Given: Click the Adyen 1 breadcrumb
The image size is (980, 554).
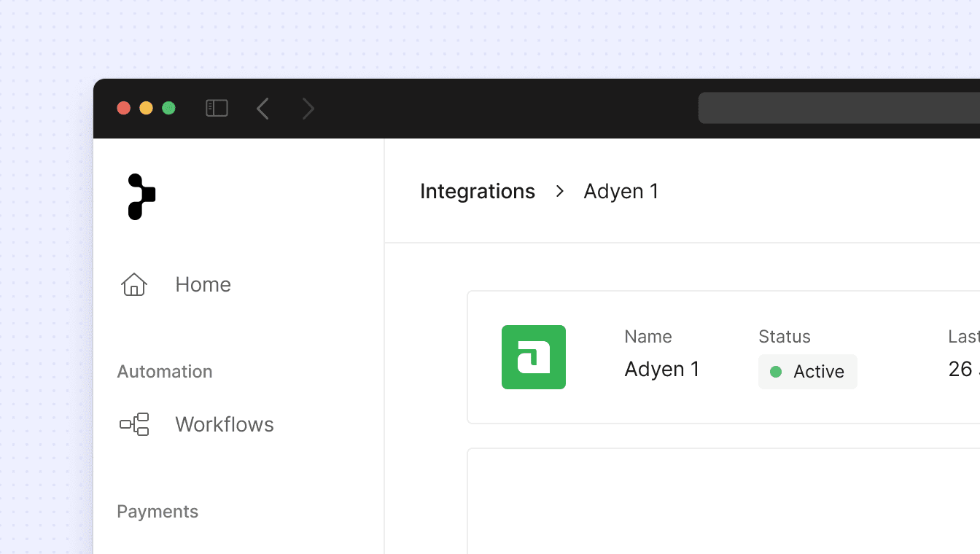Looking at the screenshot, I should point(621,191).
